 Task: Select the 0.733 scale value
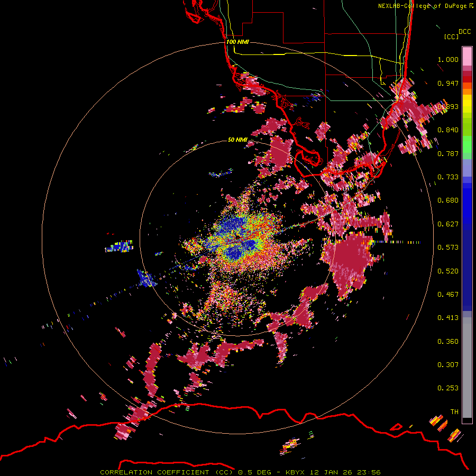pos(448,177)
